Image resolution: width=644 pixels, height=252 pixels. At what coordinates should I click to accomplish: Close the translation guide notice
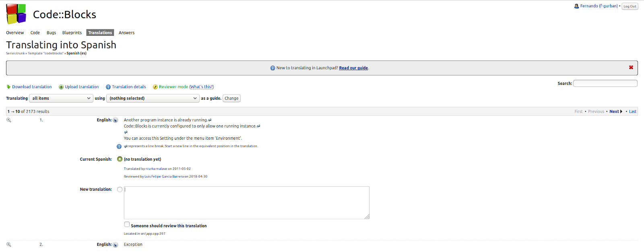point(631,68)
